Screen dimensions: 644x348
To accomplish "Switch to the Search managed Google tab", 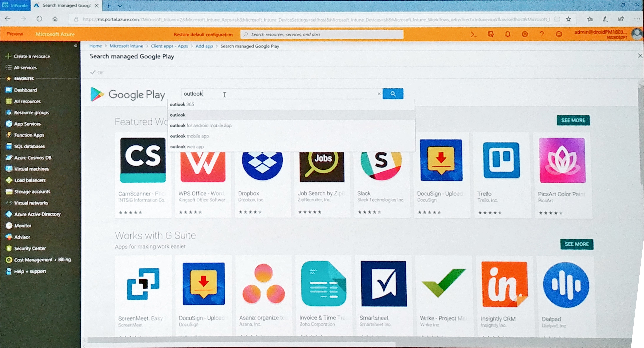I will point(66,5).
